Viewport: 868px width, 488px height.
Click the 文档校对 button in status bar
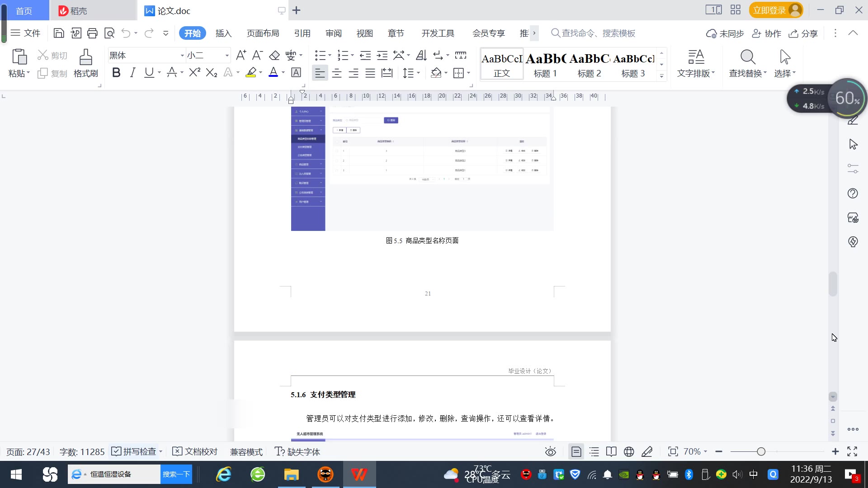pos(195,451)
